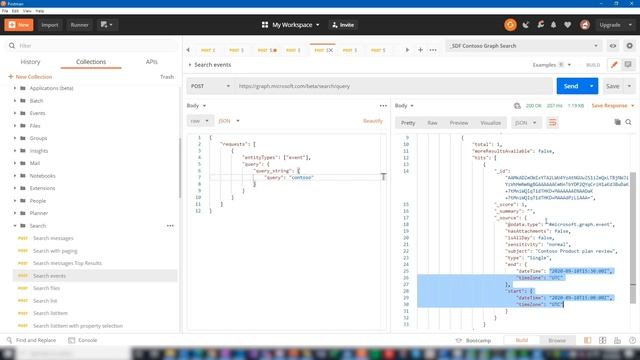The image size is (640, 360).
Task: Open the Notebooks folder
Action: click(42, 176)
